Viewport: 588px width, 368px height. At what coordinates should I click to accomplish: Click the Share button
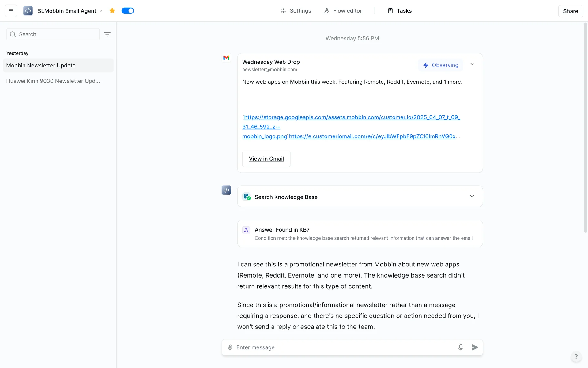570,11
